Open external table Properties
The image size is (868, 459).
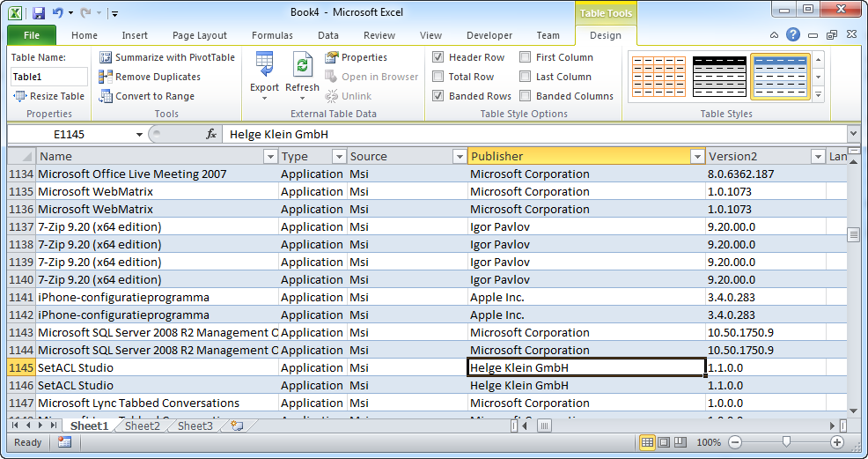(x=356, y=57)
